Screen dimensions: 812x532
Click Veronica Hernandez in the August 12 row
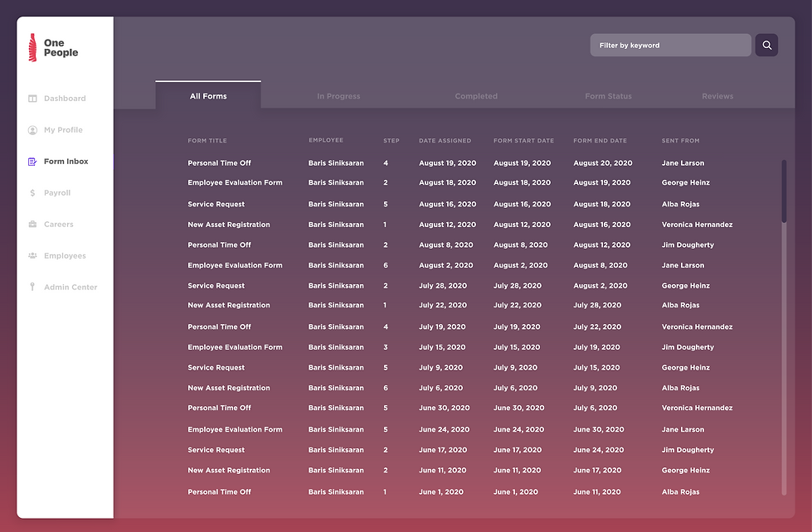[x=697, y=225]
